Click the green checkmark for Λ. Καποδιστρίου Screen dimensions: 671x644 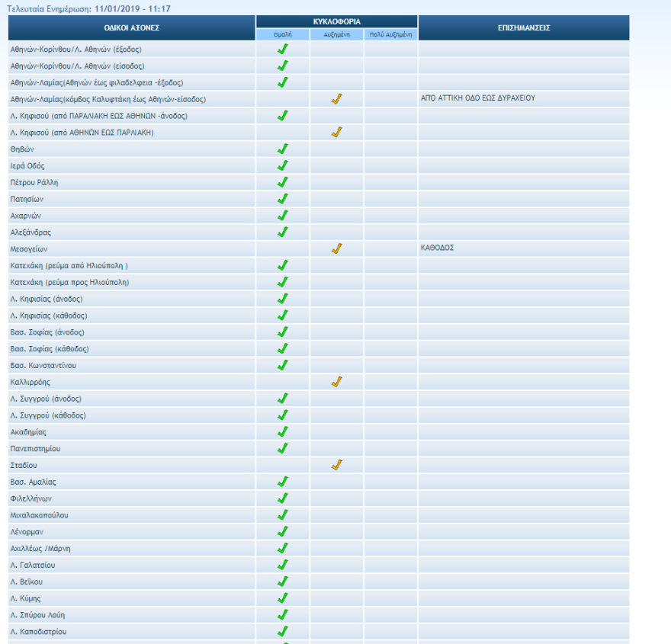282,631
